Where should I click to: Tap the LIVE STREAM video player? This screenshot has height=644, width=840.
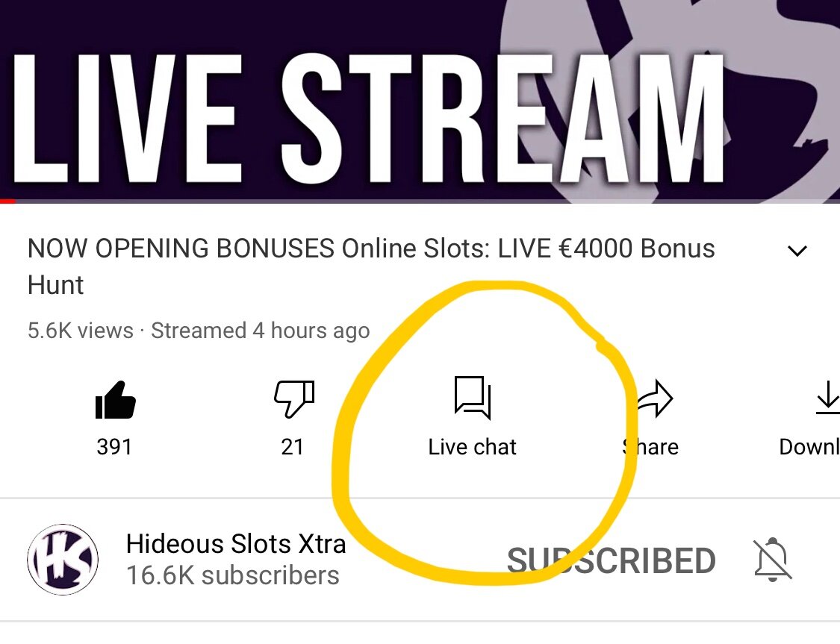coord(420,99)
